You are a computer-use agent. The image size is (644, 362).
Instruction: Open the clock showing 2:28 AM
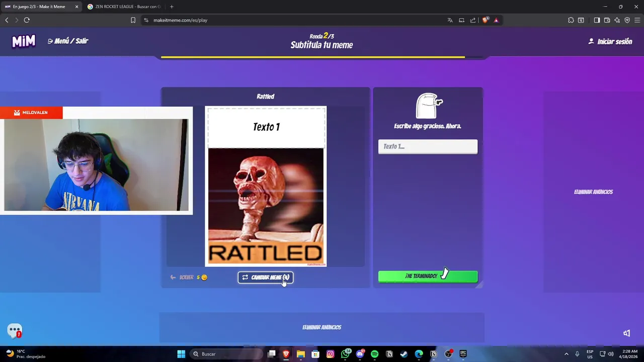[629, 354]
